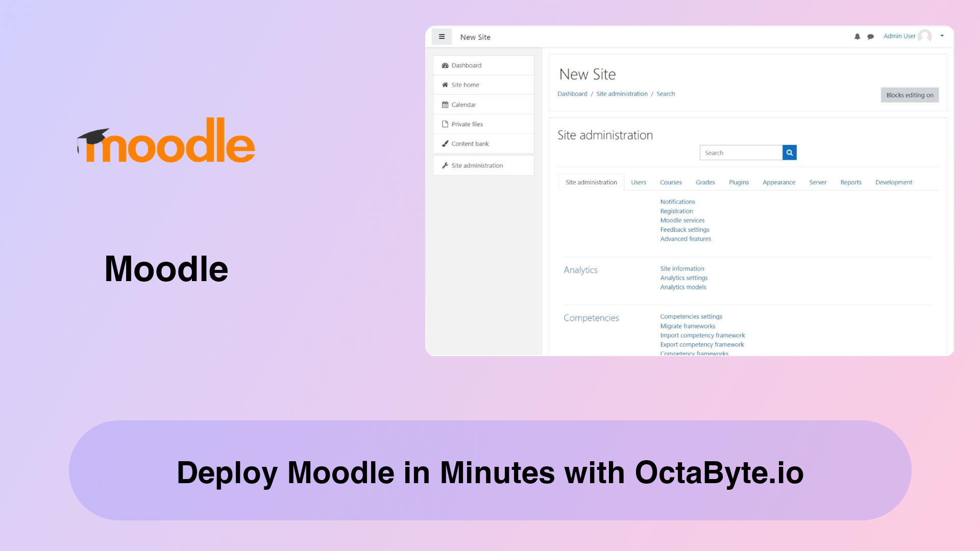980x551 pixels.
Task: Click the Content bank icon
Action: pyautogui.click(x=445, y=143)
